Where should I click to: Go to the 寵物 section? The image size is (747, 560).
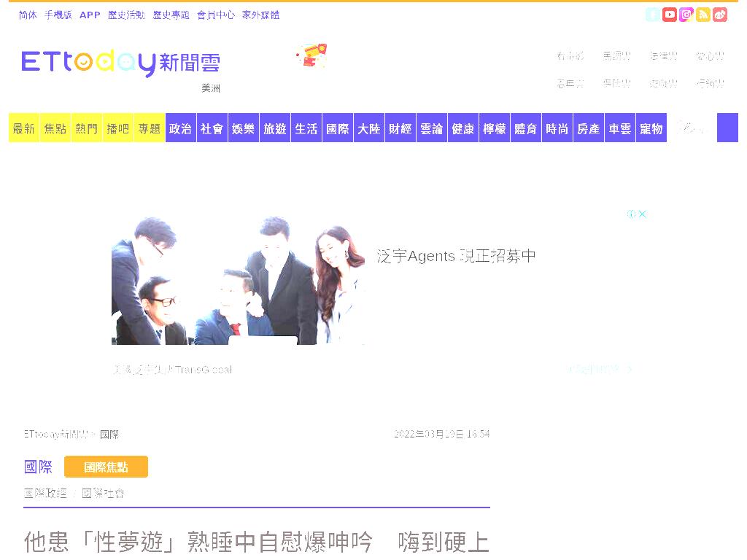(x=651, y=128)
